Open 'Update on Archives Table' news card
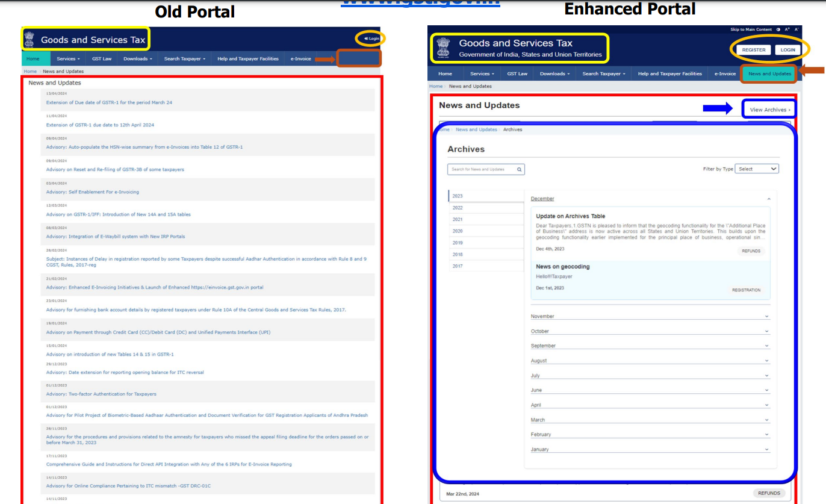826x504 pixels. pyautogui.click(x=650, y=234)
